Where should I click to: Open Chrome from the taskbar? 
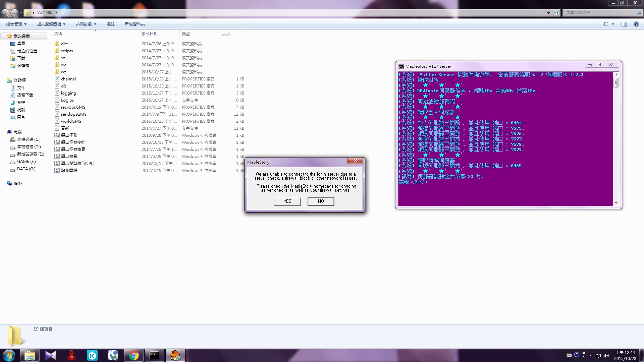pos(133,355)
